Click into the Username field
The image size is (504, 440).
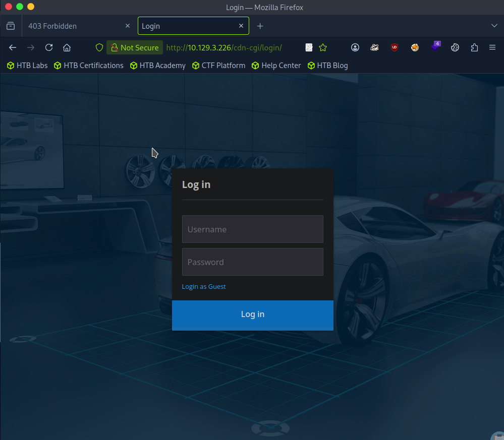252,229
